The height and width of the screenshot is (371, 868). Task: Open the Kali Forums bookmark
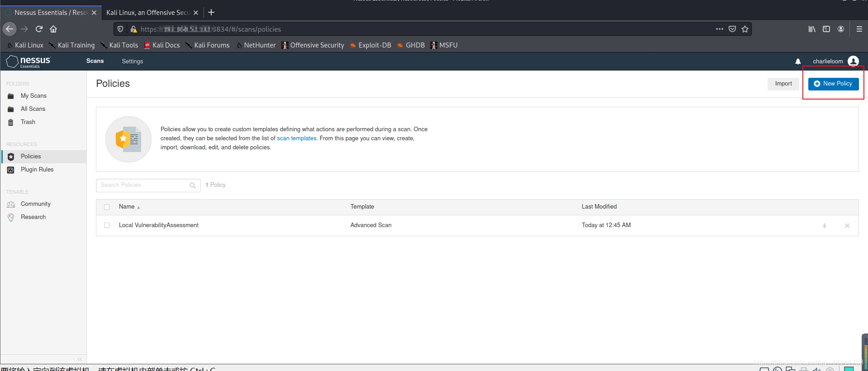[x=208, y=45]
